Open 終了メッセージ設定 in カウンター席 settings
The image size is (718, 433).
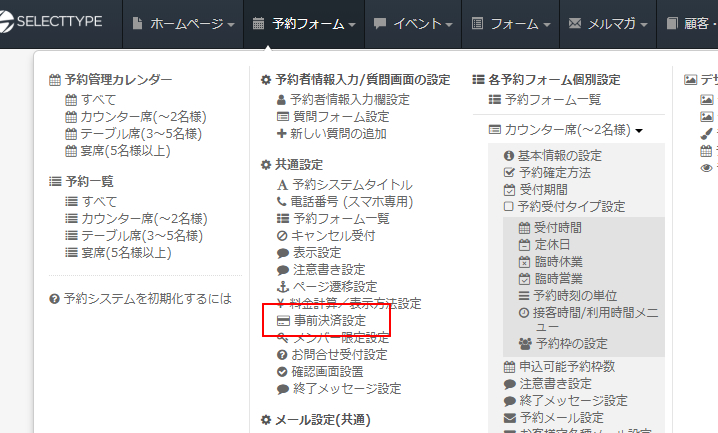(566, 401)
